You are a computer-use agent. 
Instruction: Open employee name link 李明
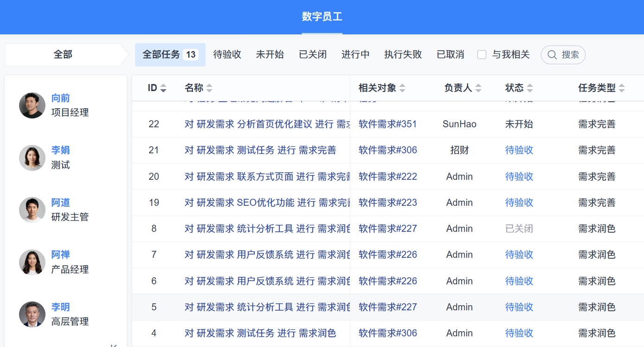61,307
